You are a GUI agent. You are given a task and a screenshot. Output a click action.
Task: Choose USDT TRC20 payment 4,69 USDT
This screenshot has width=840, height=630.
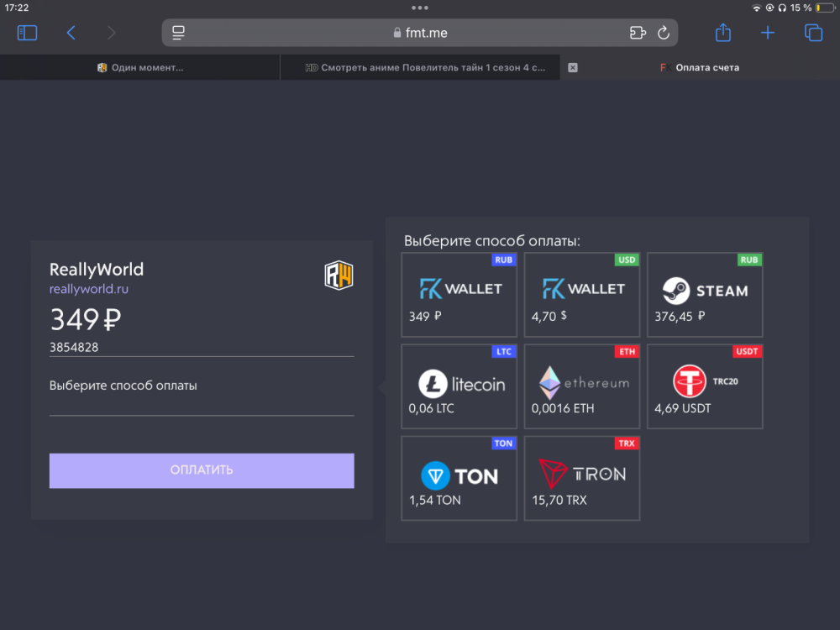click(x=705, y=386)
